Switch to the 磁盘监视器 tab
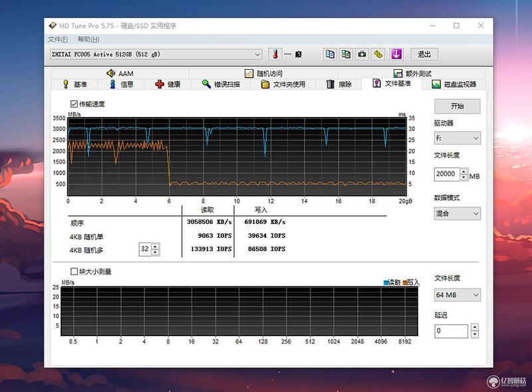 point(454,84)
